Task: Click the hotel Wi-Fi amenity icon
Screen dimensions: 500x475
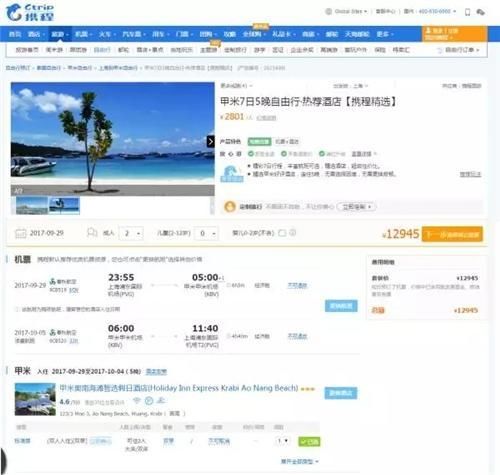Action: [136, 400]
